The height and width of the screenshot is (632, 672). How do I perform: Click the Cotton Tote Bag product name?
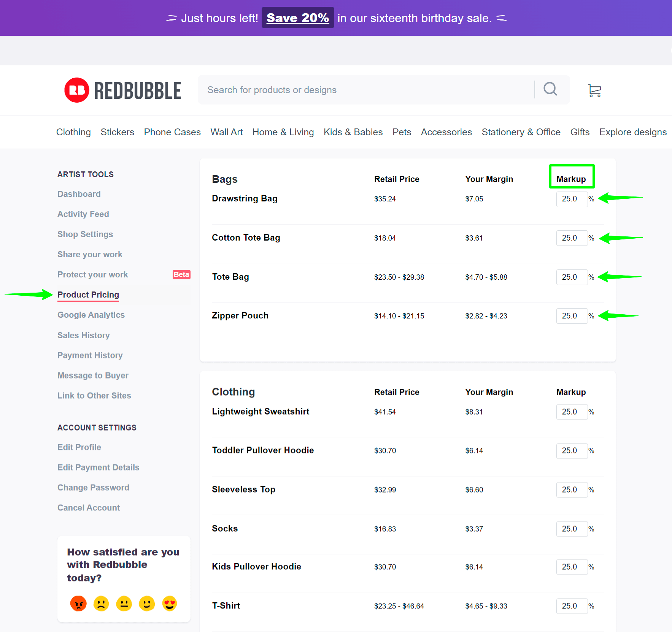tap(246, 238)
